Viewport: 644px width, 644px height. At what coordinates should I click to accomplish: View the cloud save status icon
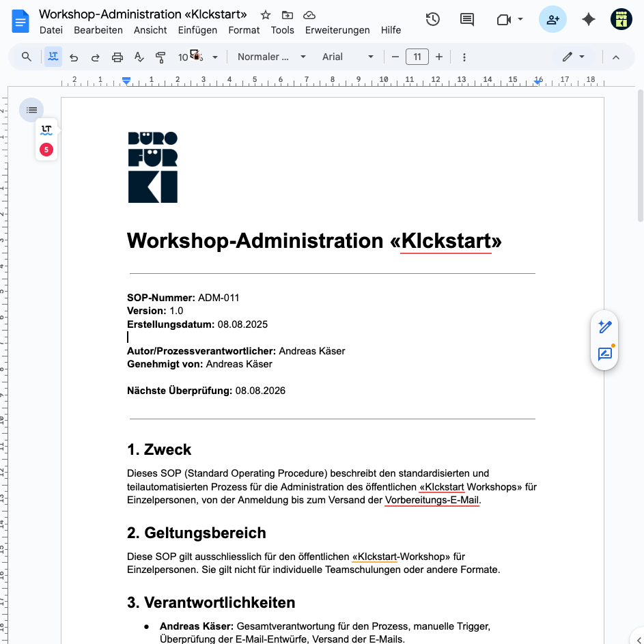[x=309, y=15]
